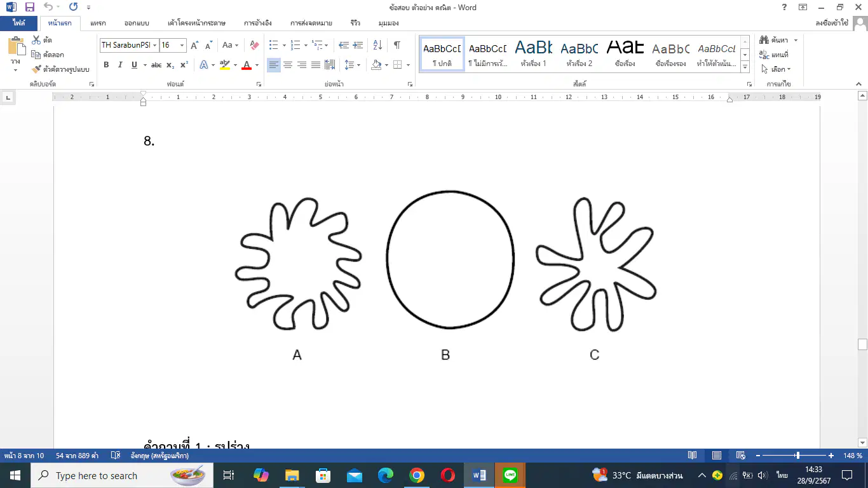Apply superscript formatting
This screenshot has width=868, height=488.
coord(184,65)
